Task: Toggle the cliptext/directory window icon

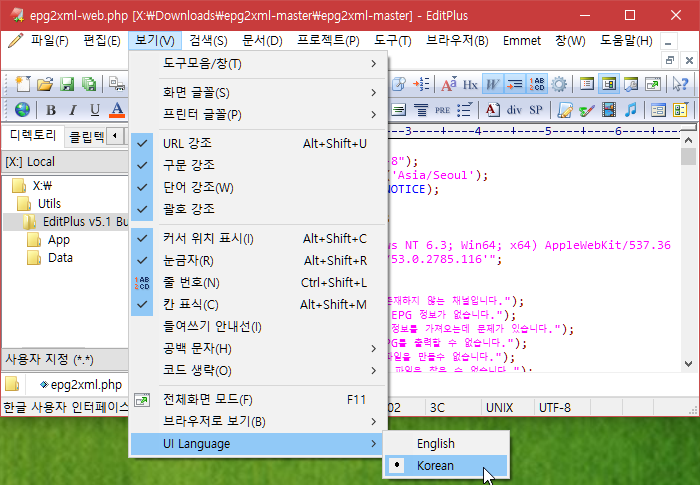Action: click(609, 84)
